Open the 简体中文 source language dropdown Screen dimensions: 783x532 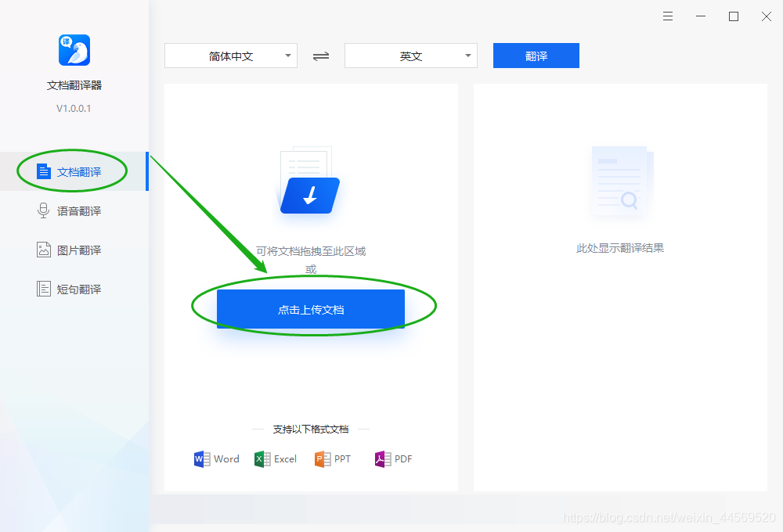click(x=231, y=56)
